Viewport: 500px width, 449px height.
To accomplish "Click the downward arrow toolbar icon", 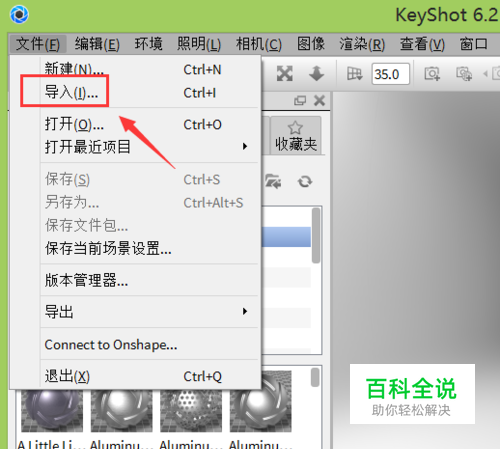I will click(316, 73).
